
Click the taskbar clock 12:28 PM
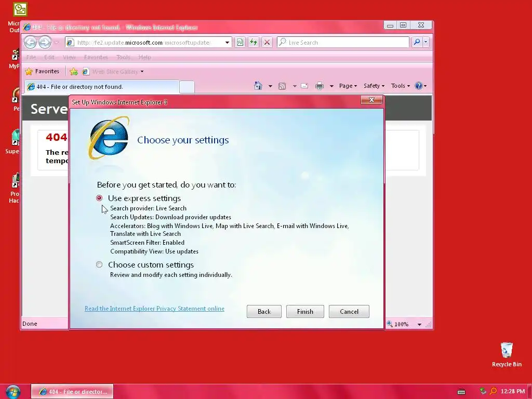pyautogui.click(x=513, y=391)
